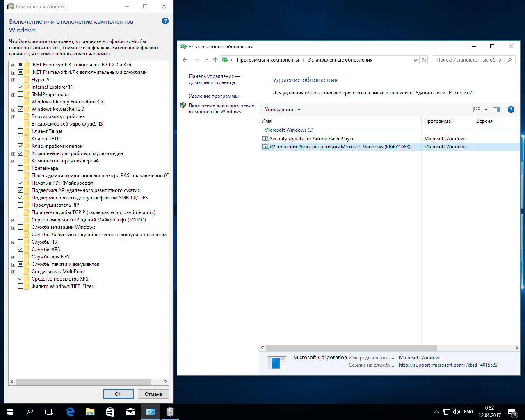The image size is (525, 420).
Task: Expand Службы IIS tree node
Action: 14,242
